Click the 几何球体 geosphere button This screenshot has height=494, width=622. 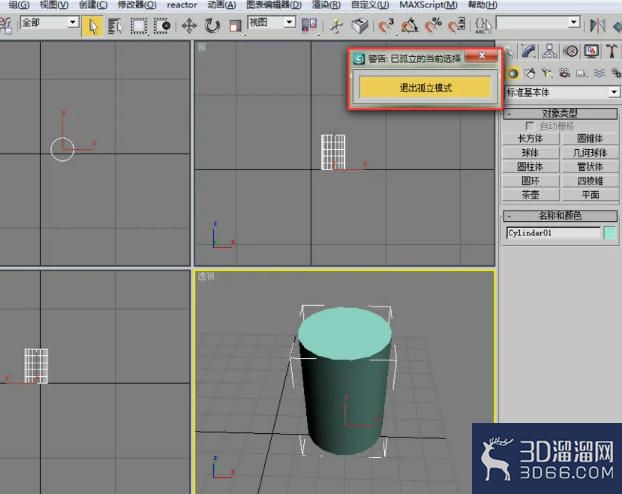590,153
